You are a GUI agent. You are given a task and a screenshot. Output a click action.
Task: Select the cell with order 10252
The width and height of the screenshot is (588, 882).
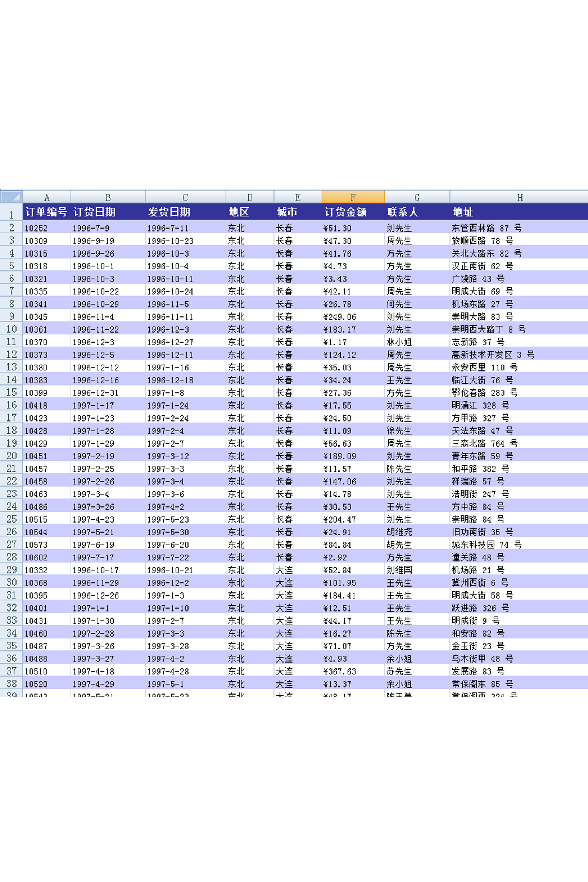coord(46,228)
